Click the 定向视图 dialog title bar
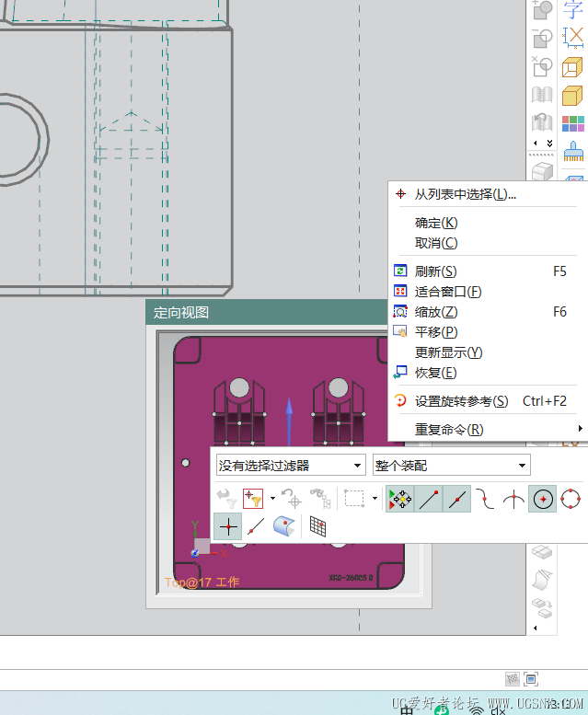The width and height of the screenshot is (588, 715). point(267,312)
